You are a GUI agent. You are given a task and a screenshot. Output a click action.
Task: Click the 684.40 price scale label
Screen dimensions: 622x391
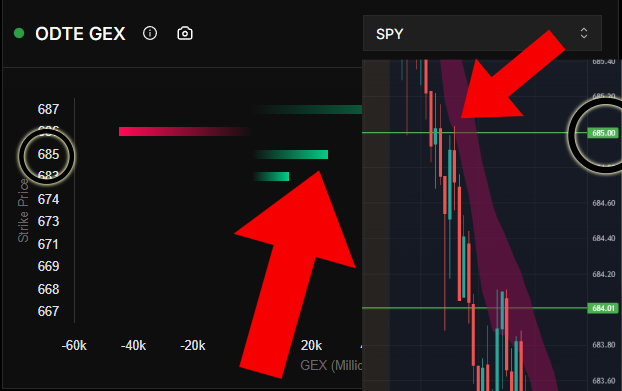coord(604,238)
